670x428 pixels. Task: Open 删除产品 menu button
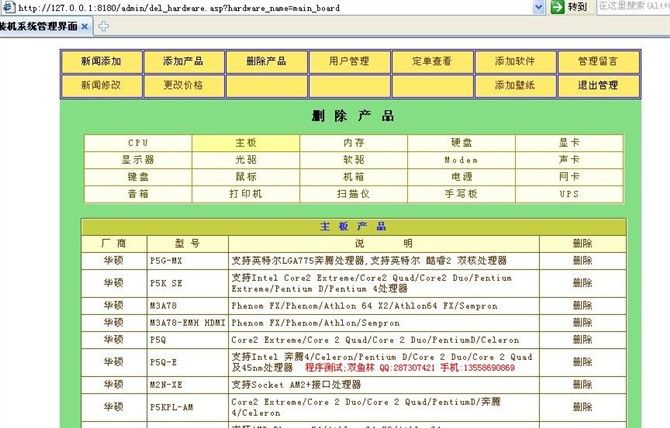pyautogui.click(x=266, y=62)
